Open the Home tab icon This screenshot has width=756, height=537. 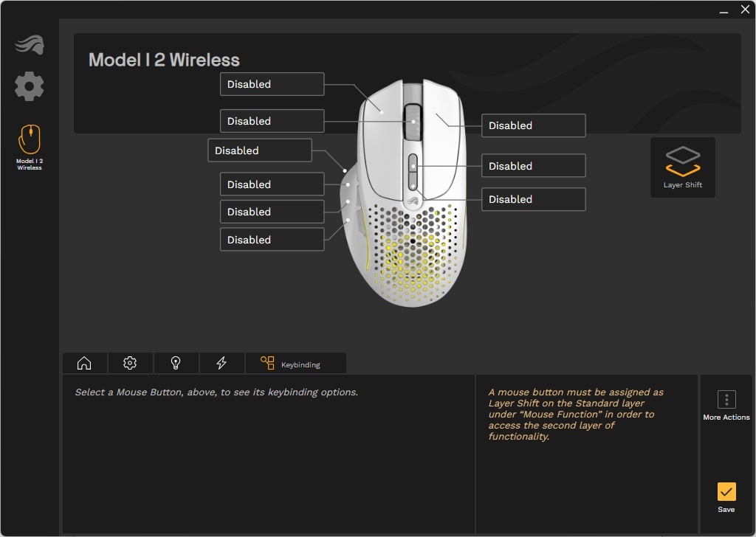[x=84, y=363]
